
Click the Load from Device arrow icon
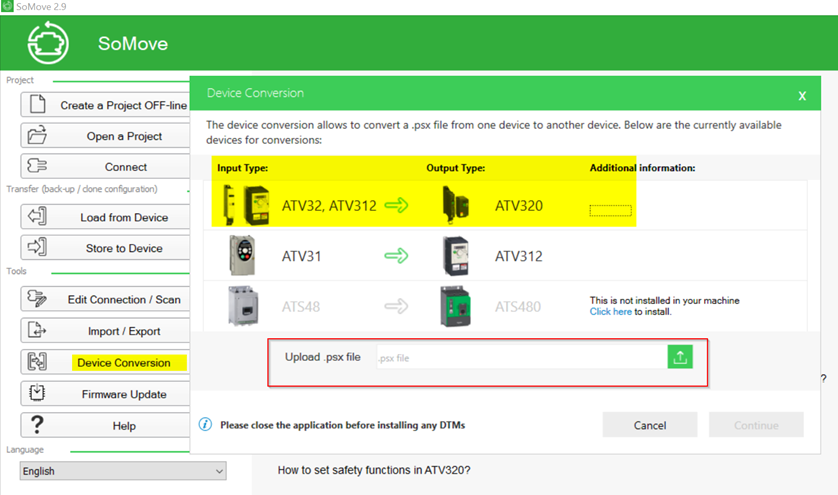(x=37, y=216)
